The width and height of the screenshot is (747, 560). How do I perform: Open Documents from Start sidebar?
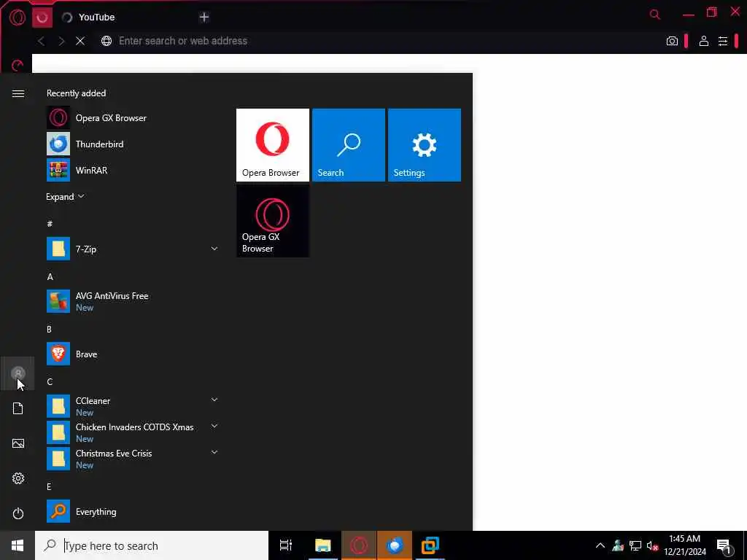click(x=18, y=408)
